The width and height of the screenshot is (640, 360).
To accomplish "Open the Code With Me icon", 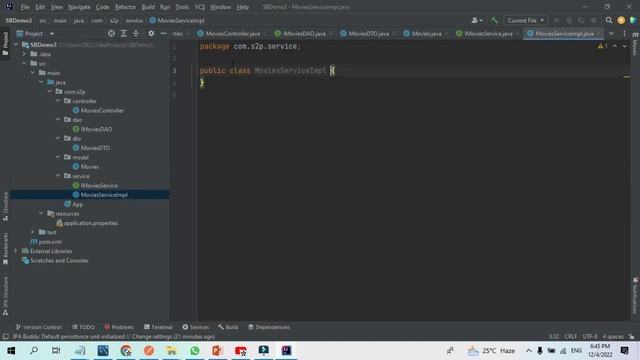I will (633, 20).
